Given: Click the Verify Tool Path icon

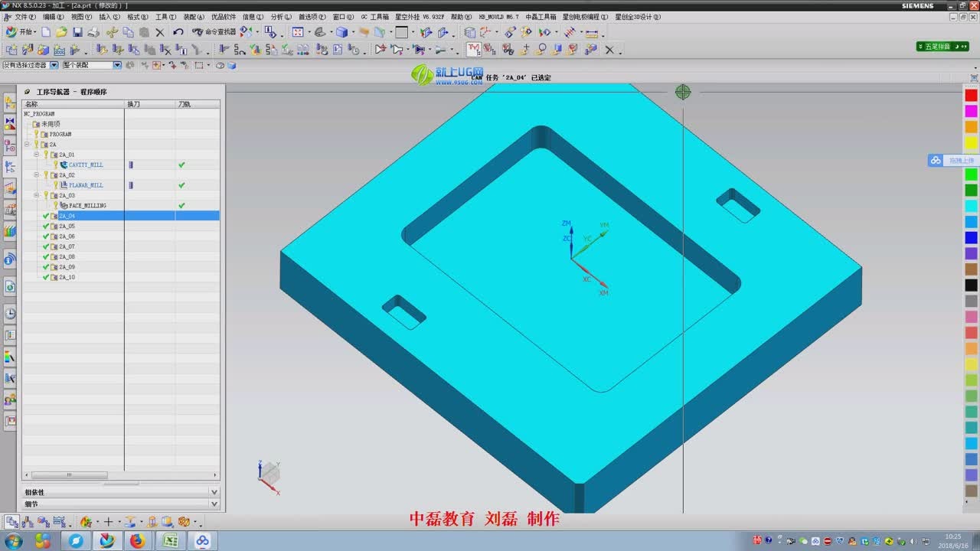Looking at the screenshot, I should pyautogui.click(x=255, y=49).
